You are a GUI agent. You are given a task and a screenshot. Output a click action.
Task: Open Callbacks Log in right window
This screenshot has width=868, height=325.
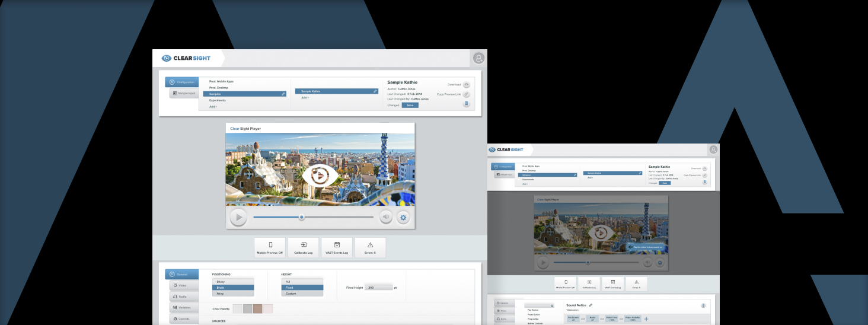pyautogui.click(x=588, y=283)
